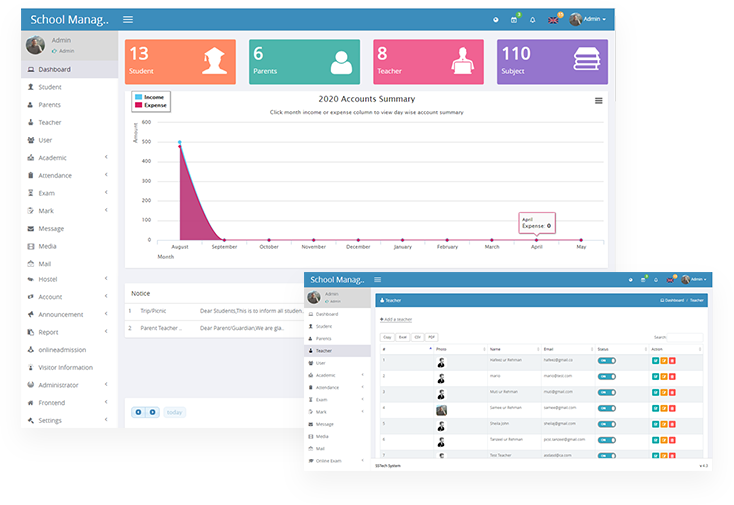Select Dashboard in main window sidebar

(x=69, y=69)
